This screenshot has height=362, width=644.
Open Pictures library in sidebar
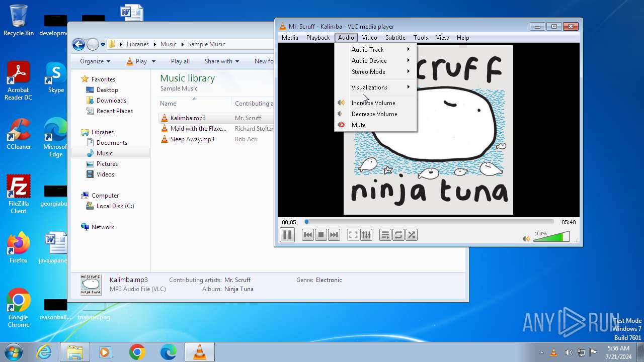coord(107,164)
